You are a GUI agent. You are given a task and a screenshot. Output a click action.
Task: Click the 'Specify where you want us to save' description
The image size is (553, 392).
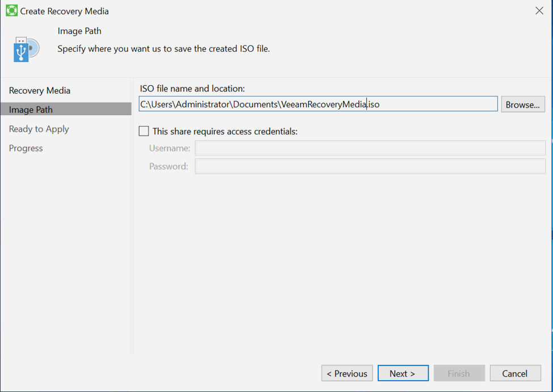pos(164,49)
